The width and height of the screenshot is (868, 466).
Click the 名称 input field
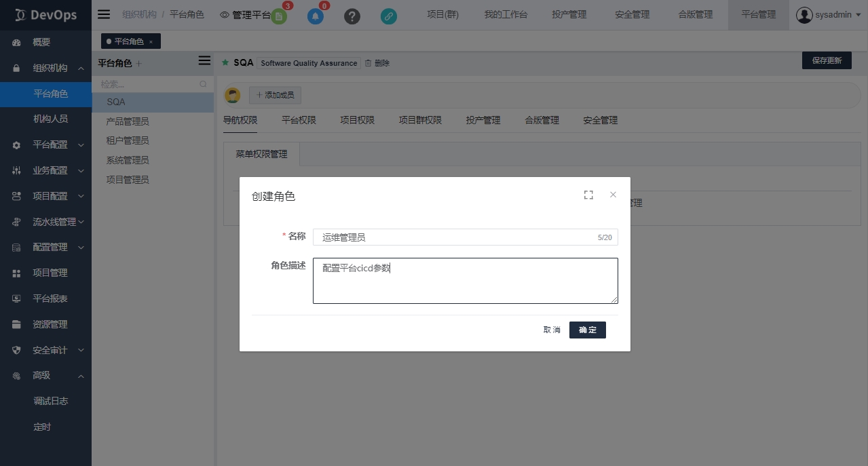pos(455,237)
